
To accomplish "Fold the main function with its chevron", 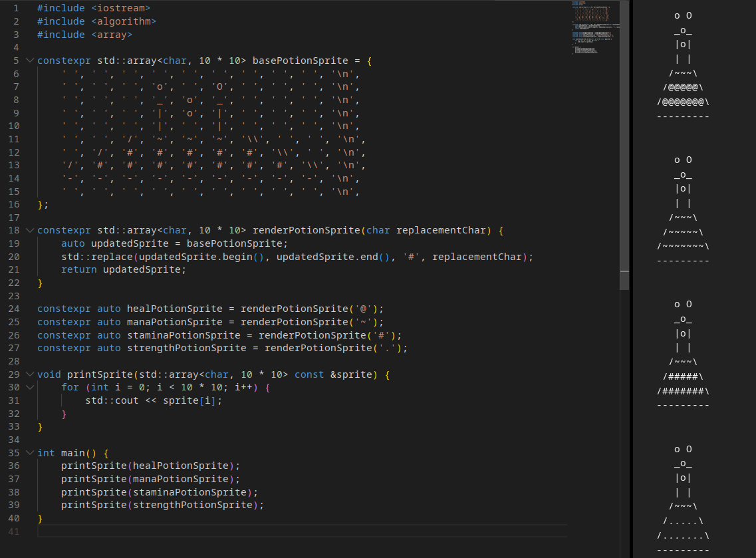I will coord(29,453).
